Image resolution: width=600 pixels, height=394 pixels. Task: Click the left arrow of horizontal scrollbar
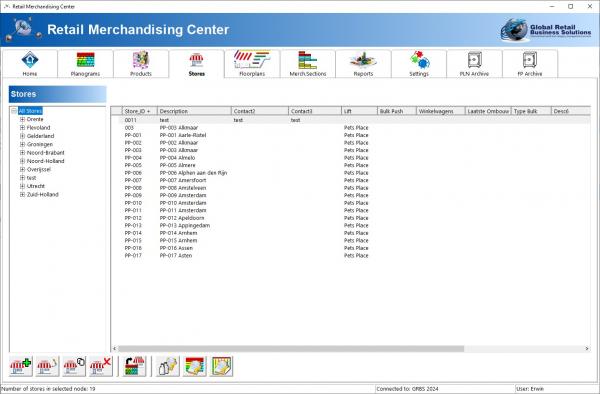point(114,348)
